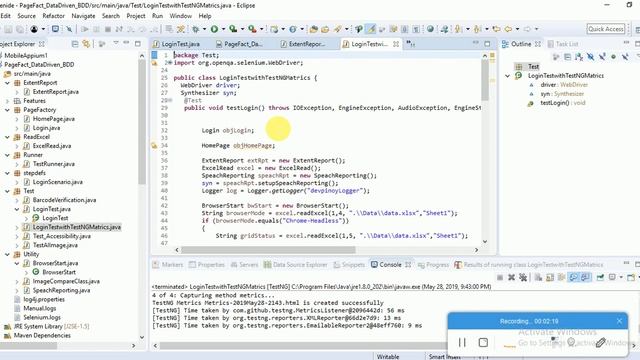Open the Run menu

pyautogui.click(x=157, y=16)
